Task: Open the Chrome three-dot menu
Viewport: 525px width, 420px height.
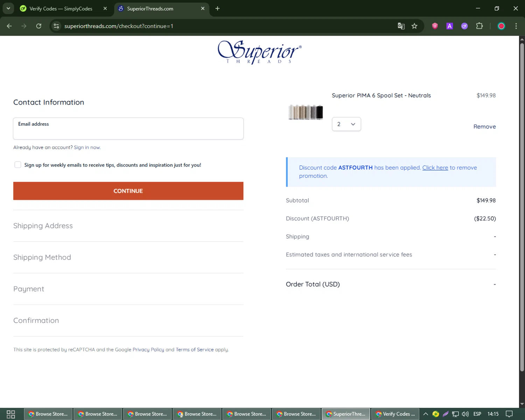Action: 516,26
